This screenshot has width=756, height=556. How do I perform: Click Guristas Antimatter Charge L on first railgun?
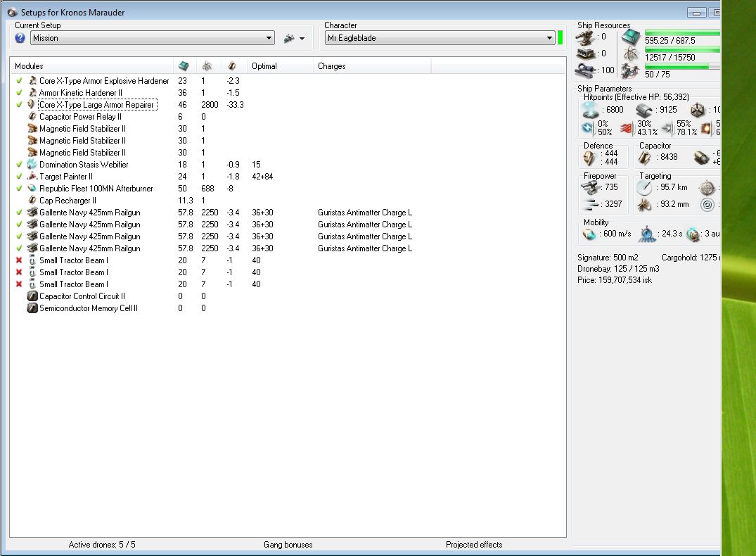tap(365, 213)
